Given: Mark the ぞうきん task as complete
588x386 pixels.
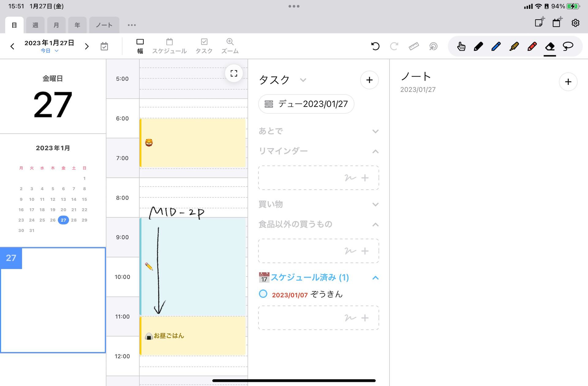Looking at the screenshot, I should (263, 294).
